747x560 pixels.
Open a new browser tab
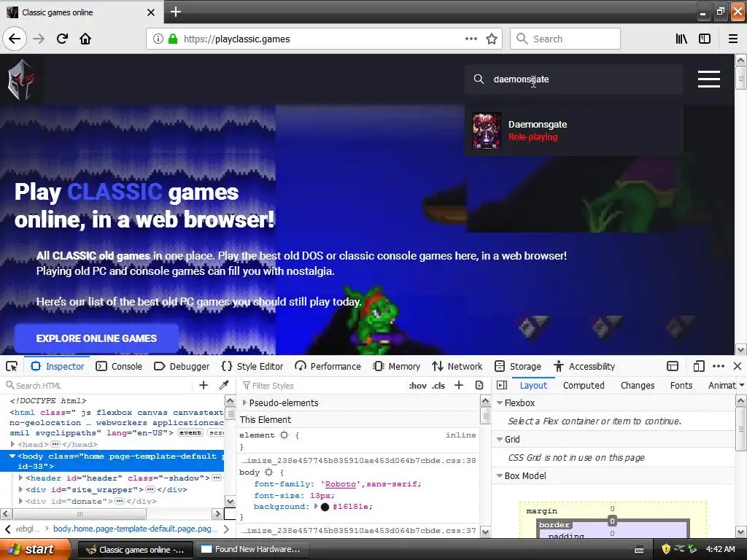point(175,12)
